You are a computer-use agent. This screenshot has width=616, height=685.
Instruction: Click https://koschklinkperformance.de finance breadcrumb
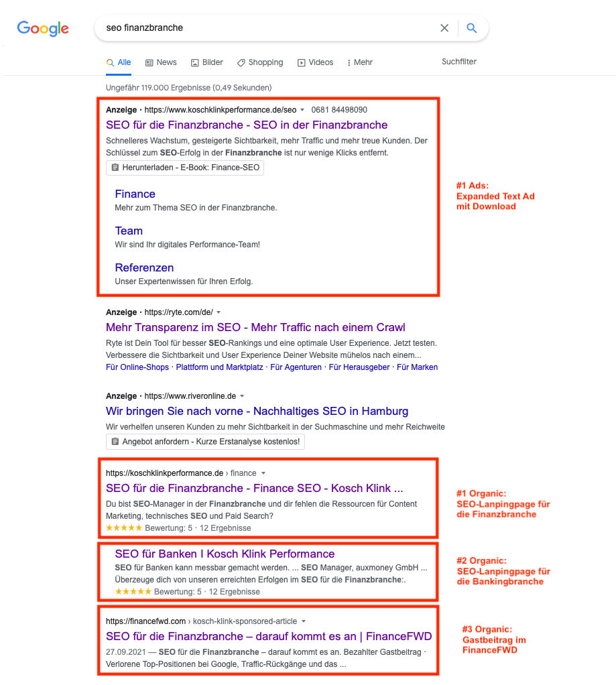pos(181,473)
